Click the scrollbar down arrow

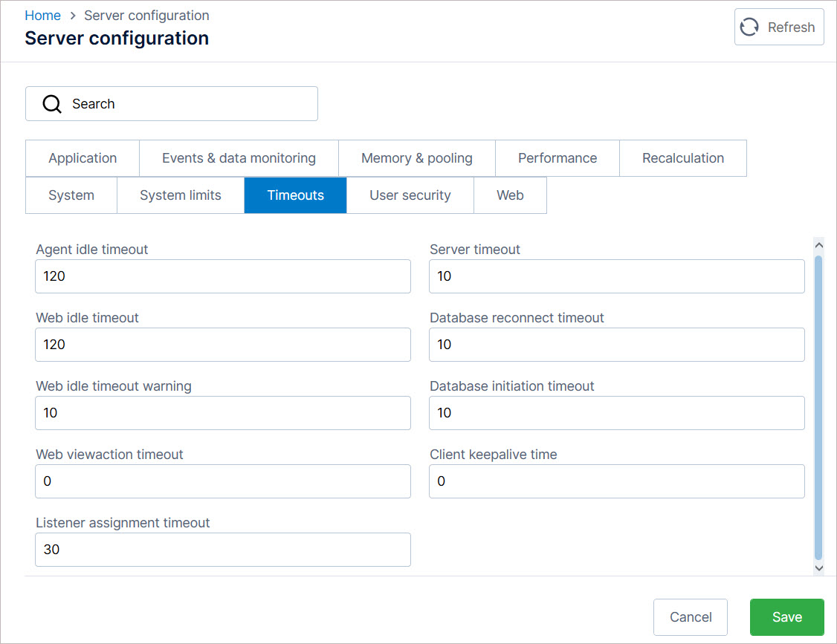[819, 567]
